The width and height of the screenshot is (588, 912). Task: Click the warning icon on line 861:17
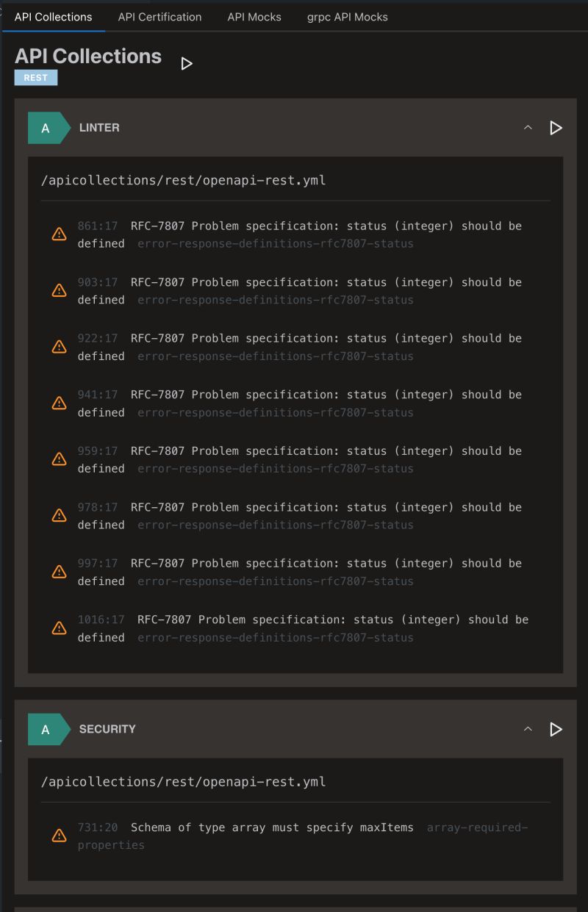point(59,234)
